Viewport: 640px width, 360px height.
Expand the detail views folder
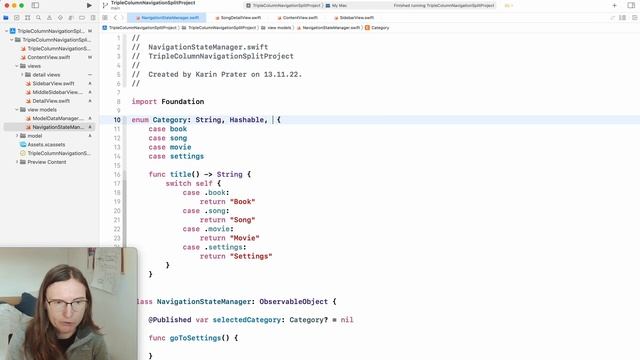pos(22,75)
